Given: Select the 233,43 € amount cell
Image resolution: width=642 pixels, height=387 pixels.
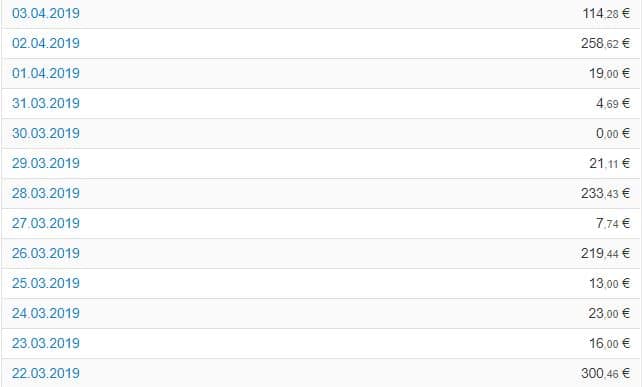Looking at the screenshot, I should point(606,193).
